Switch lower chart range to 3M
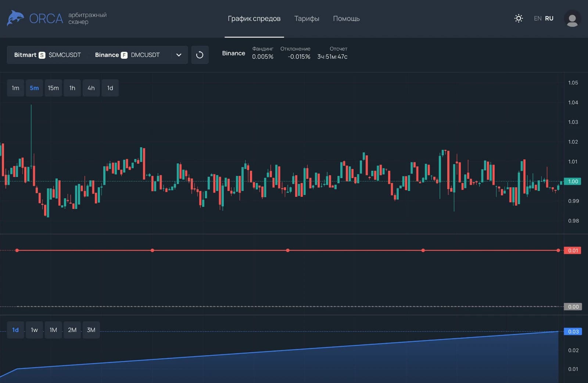The height and width of the screenshot is (383, 588). pos(91,330)
